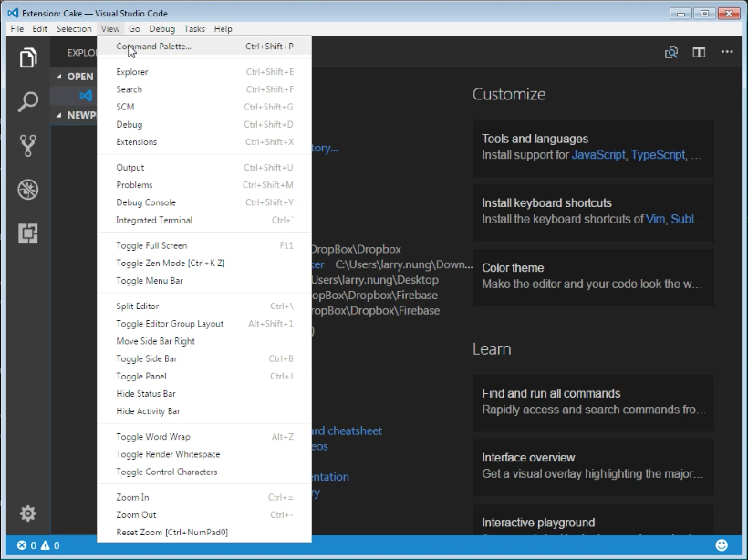Screen dimensions: 748x560
Task: Open Extensions icon in activity bar
Action: click(x=28, y=233)
